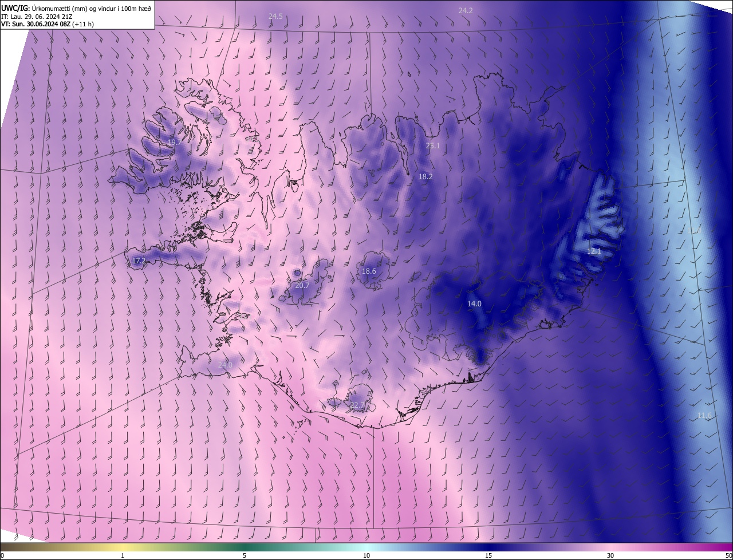Click the 17.2 value on the Snæfellsnes peninsula
Viewport: 733px width, 560px height.
139,261
